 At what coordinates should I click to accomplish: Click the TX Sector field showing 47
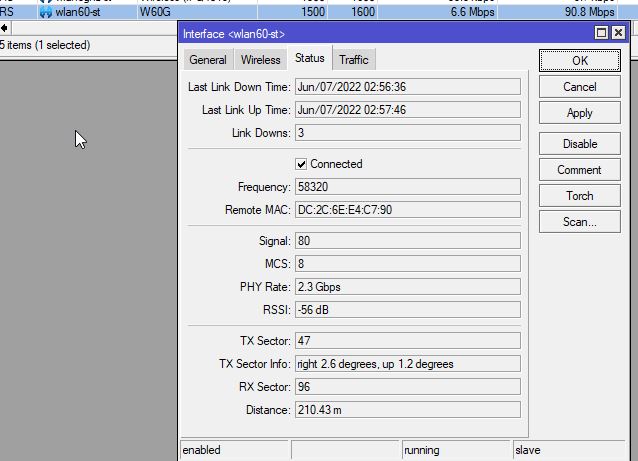point(408,341)
